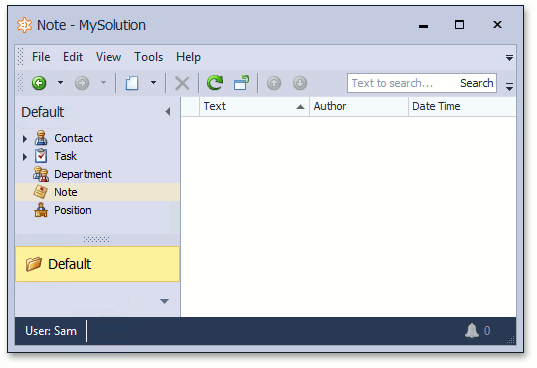Click the Delete X toolbar icon
Image resolution: width=537 pixels, height=368 pixels.
click(x=182, y=83)
